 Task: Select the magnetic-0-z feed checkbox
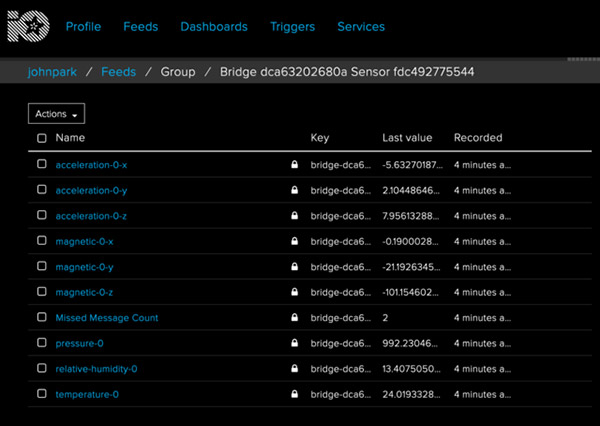pos(41,292)
